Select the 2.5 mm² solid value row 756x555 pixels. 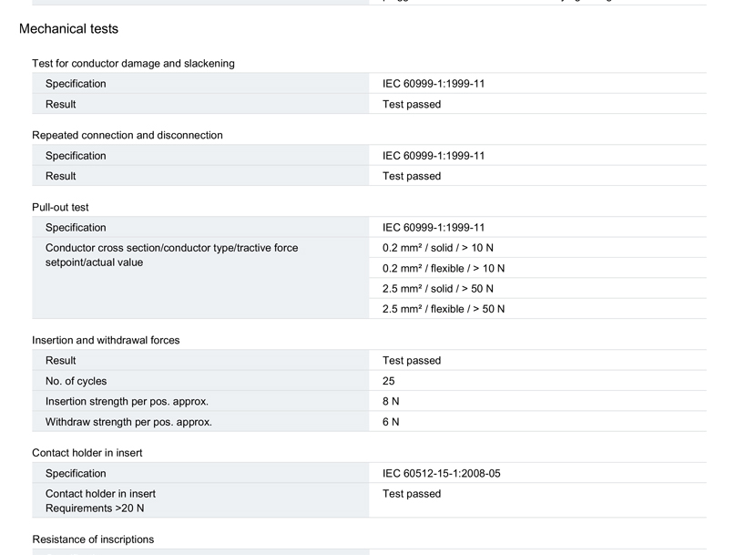click(438, 289)
